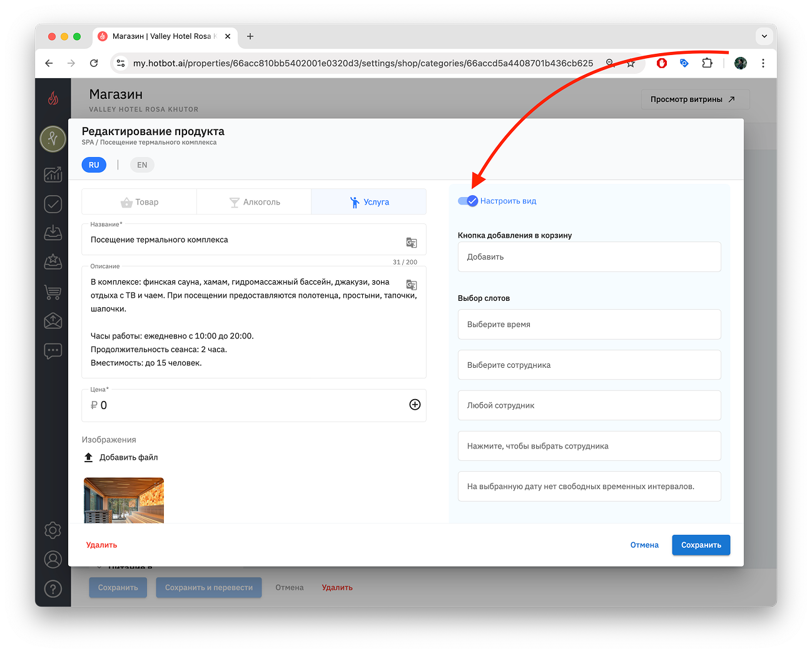Open the checkmark tasks sidebar icon

tap(53, 204)
